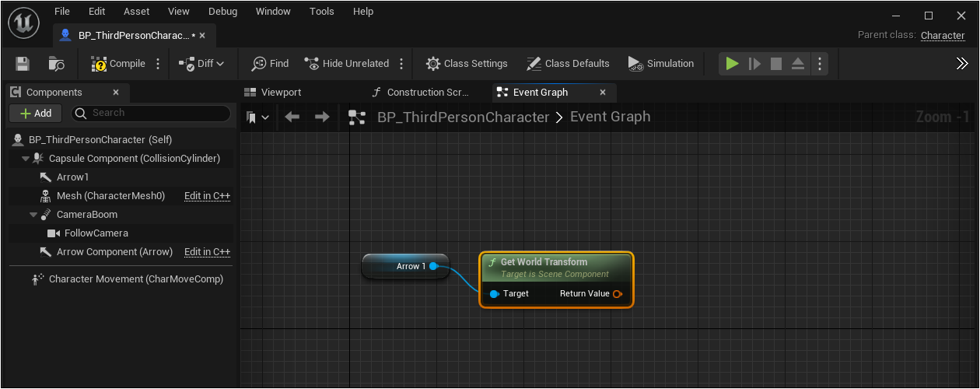Navigate forward in graph history
This screenshot has height=389, width=980.
(x=322, y=117)
